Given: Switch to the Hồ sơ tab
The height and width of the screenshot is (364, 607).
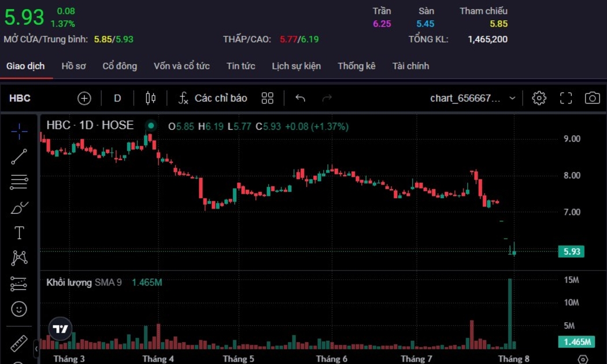Looking at the screenshot, I should pos(73,66).
